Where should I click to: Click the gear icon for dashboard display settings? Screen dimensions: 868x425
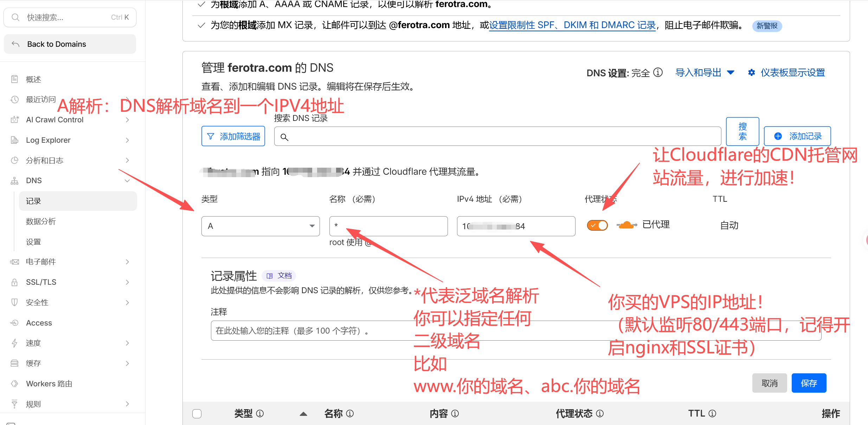click(x=752, y=73)
